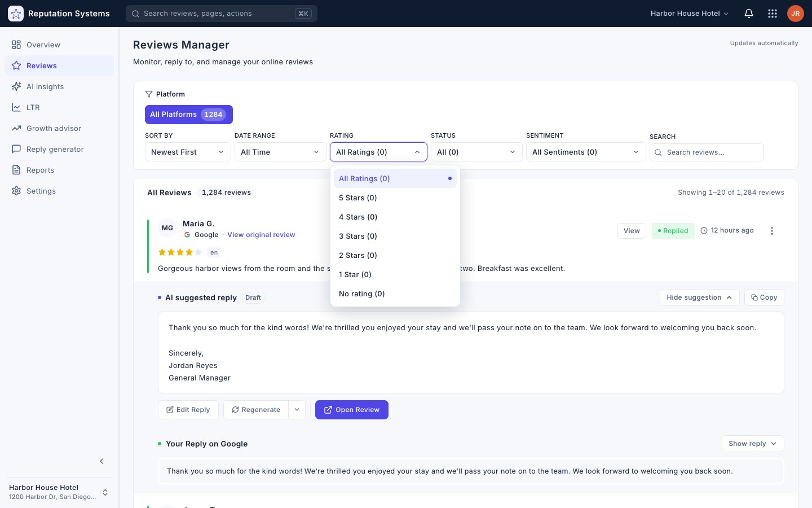Click the AI insights sparkle icon

click(x=16, y=86)
